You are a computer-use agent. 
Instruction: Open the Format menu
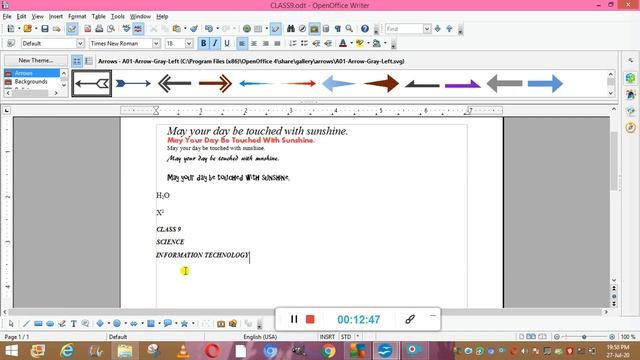77,16
